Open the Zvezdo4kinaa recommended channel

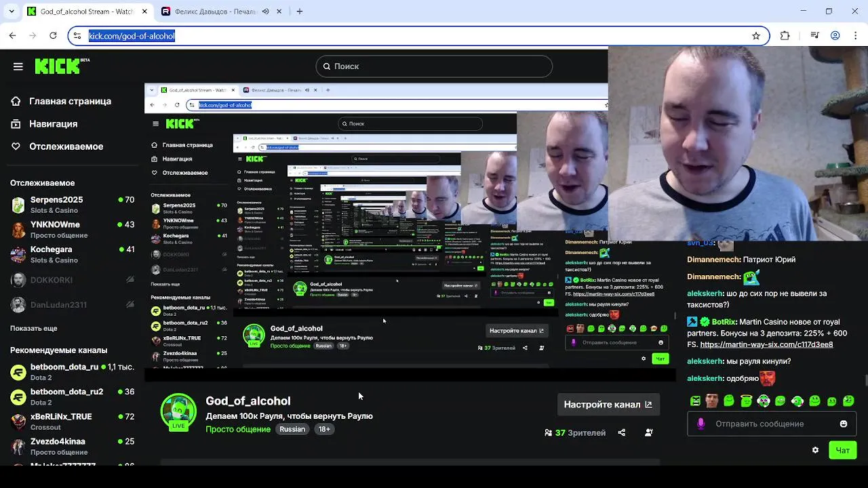pyautogui.click(x=72, y=446)
